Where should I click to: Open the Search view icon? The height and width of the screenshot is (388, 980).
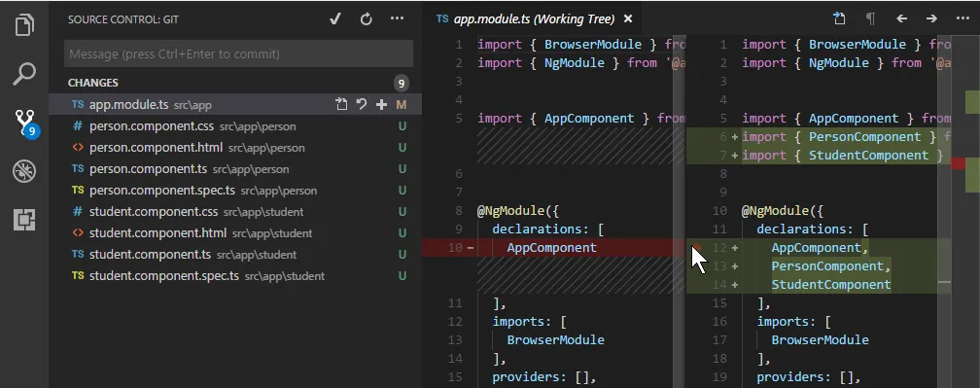click(x=24, y=73)
